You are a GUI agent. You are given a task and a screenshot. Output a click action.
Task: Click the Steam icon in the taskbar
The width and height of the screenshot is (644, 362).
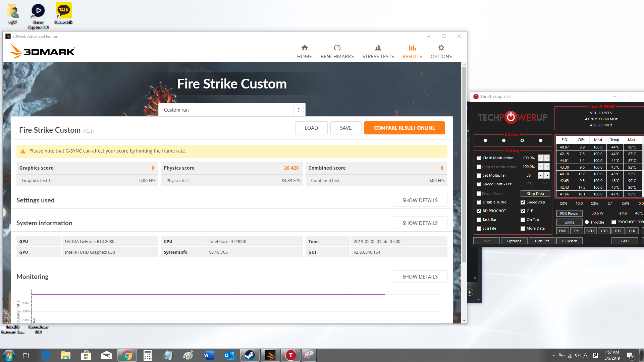(x=250, y=355)
